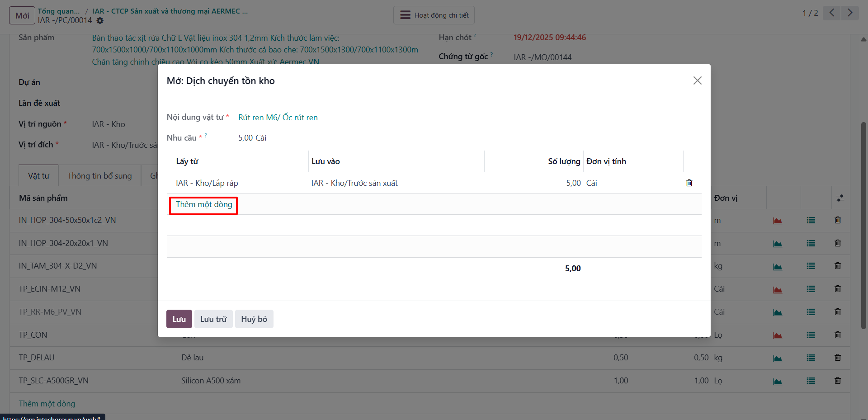Click the page vertical scrollbar

(863, 225)
